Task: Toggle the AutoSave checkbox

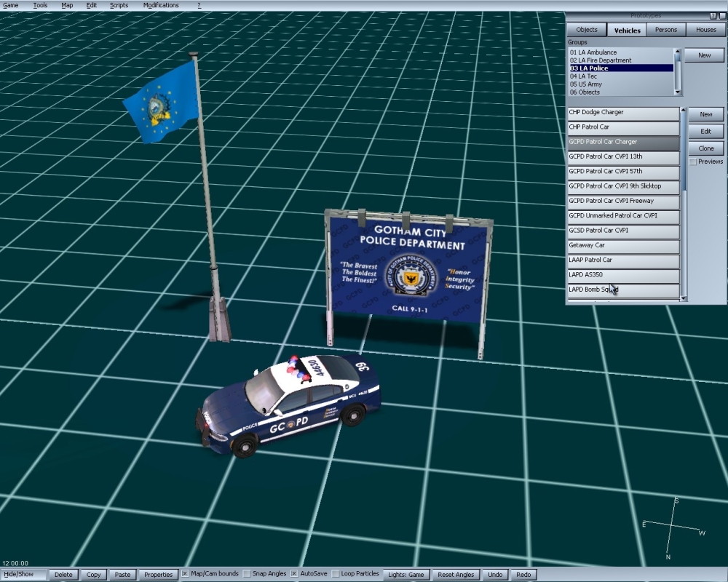Action: [x=294, y=574]
